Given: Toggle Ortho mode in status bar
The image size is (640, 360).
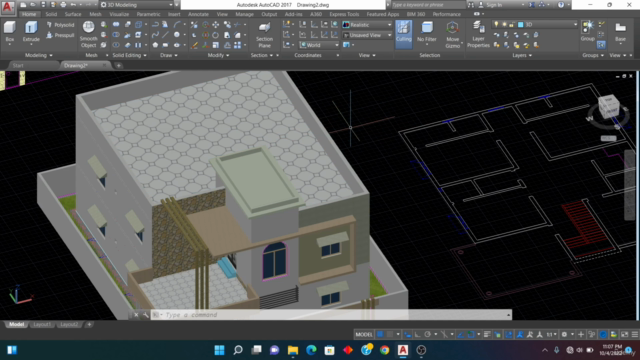Looking at the screenshot, I should [418, 334].
